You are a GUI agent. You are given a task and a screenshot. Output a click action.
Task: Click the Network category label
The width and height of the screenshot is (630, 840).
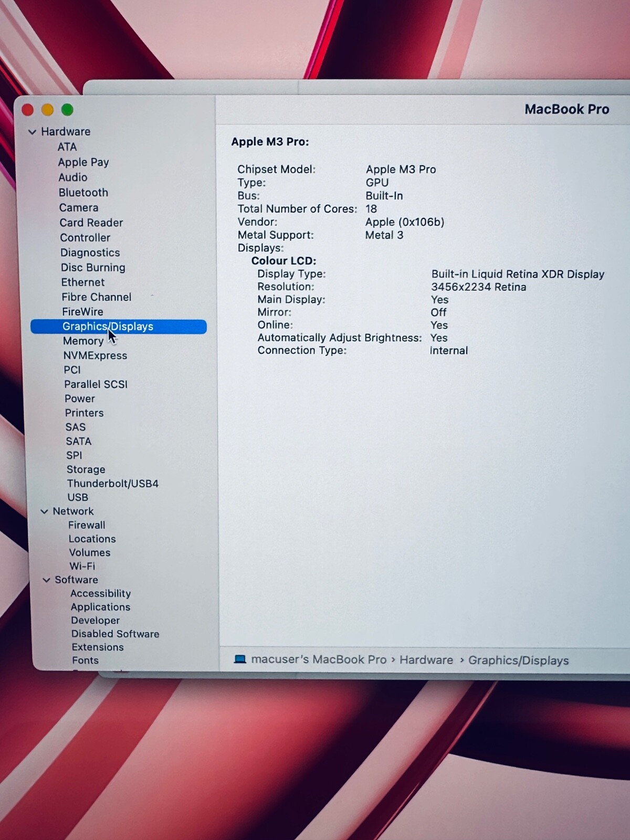pos(73,511)
